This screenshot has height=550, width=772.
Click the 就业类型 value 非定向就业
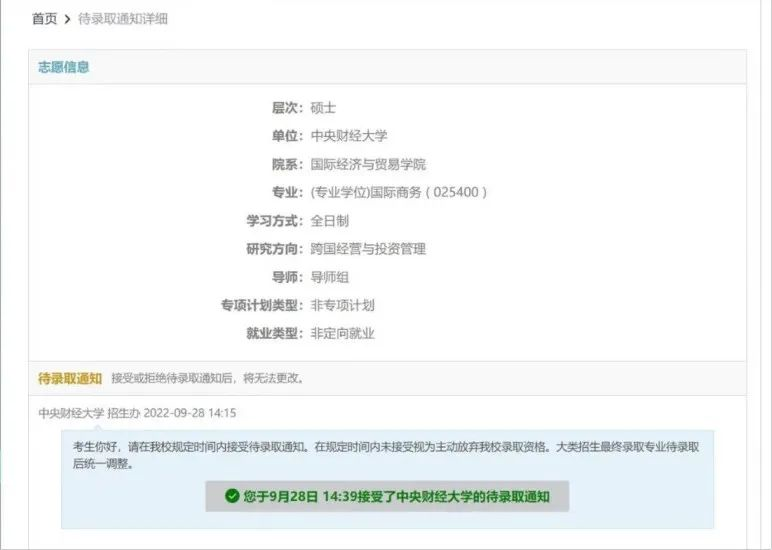tap(342, 333)
